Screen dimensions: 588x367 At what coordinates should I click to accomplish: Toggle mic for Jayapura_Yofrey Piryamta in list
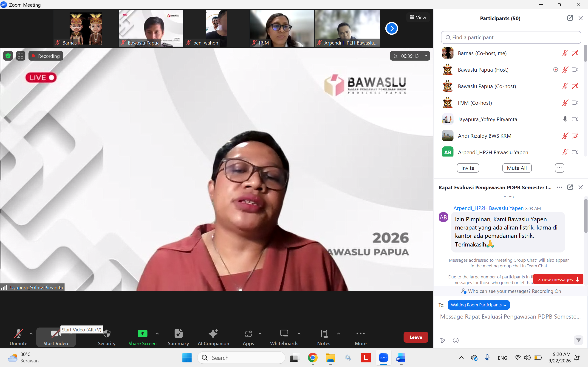point(565,119)
